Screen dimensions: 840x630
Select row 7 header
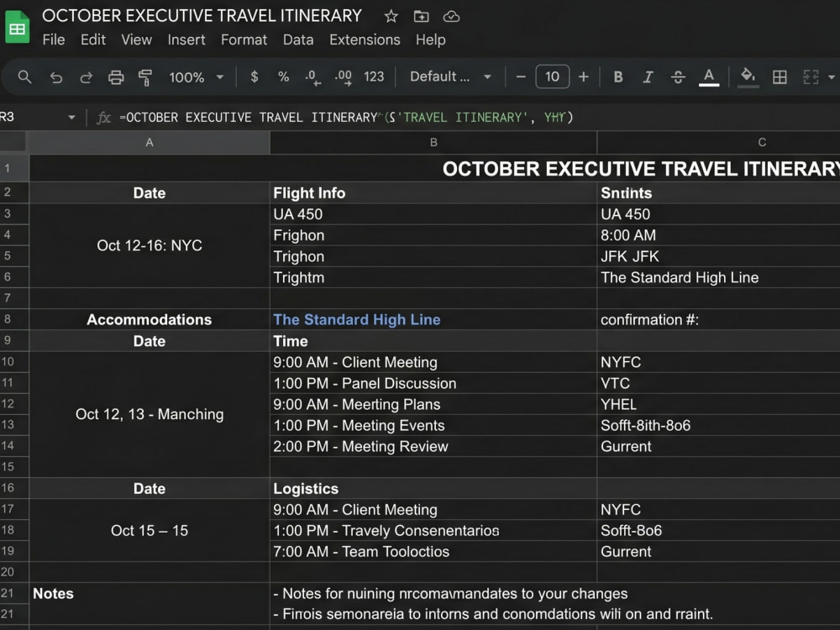14,298
